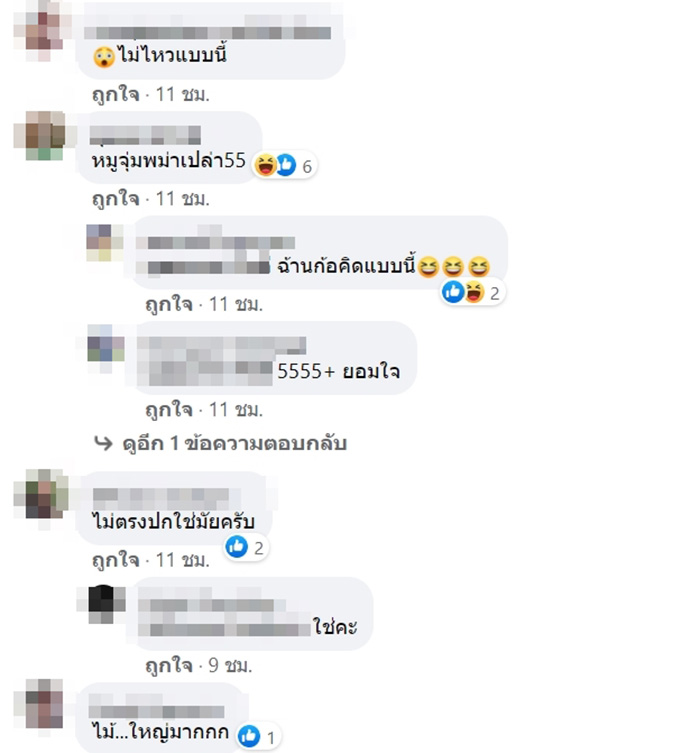Click ถูกใจ under ใช่คะ reply

coord(169,666)
